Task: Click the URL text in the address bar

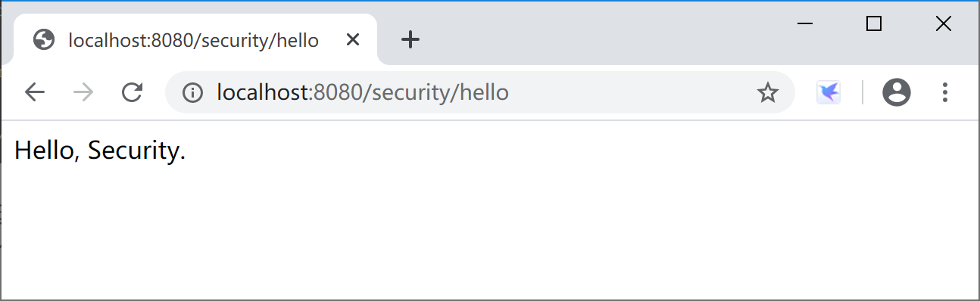Action: (x=363, y=93)
